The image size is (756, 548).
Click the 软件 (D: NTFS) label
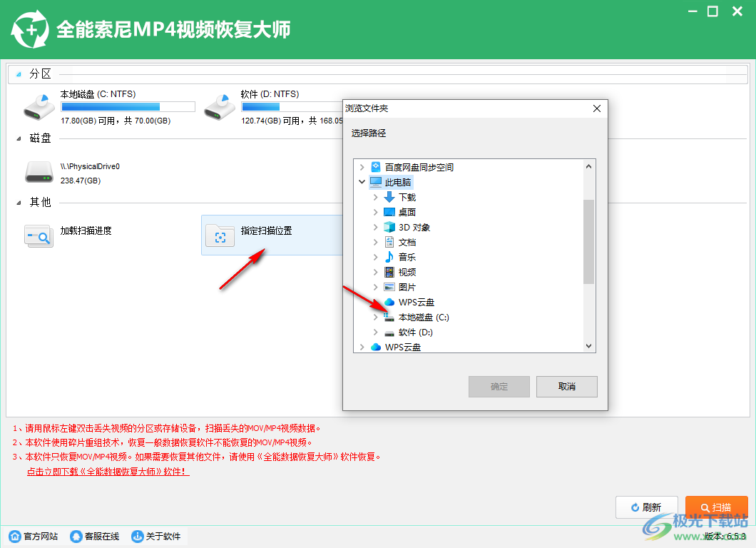click(x=270, y=94)
